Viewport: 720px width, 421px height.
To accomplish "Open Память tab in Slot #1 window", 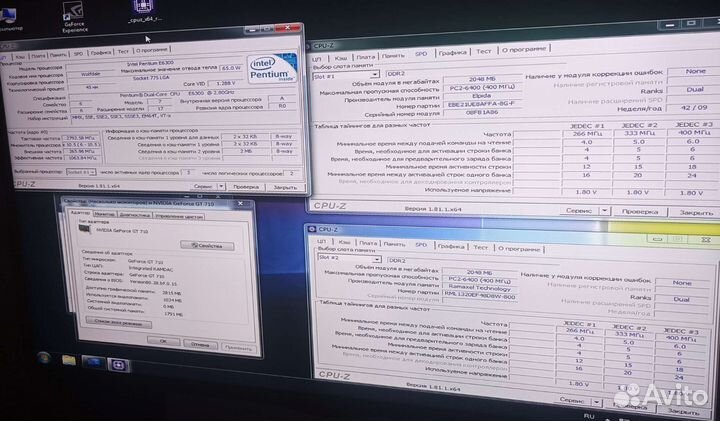I will pos(393,56).
